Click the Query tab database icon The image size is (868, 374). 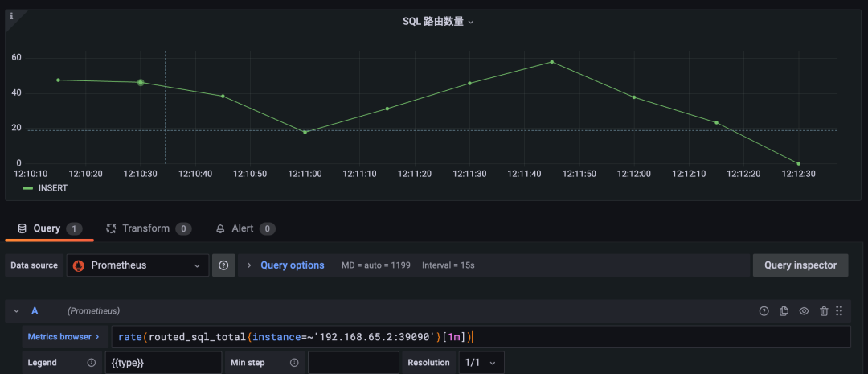point(23,228)
